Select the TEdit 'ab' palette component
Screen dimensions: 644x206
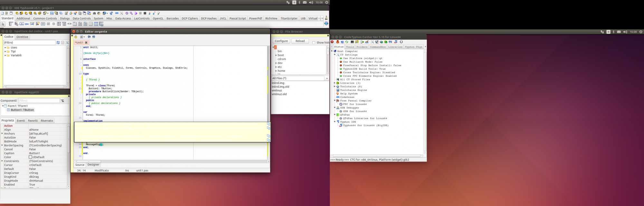(33, 24)
